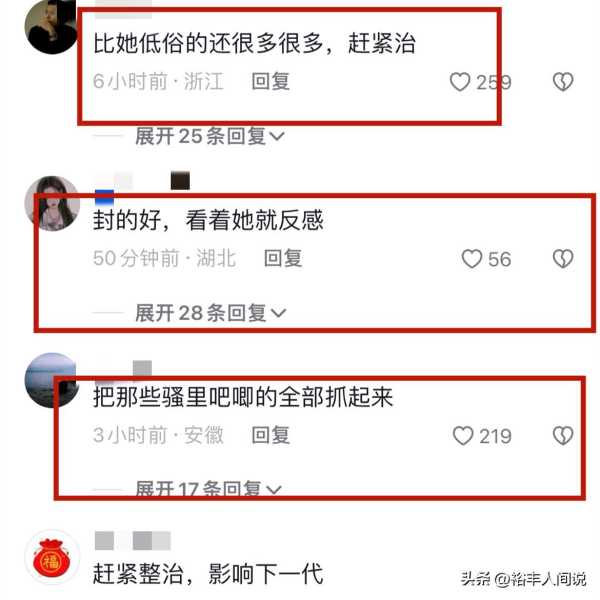Dislike the Zhejiang comment with broken heart

[x=563, y=82]
